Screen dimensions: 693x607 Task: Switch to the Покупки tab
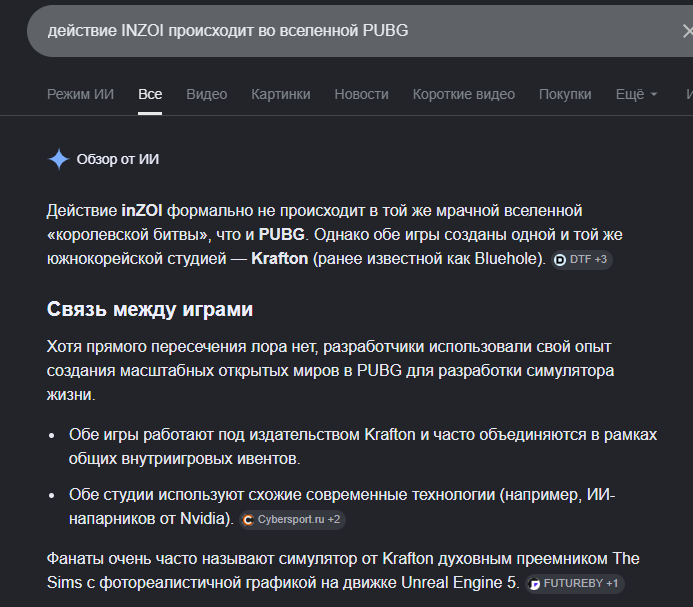pos(565,94)
